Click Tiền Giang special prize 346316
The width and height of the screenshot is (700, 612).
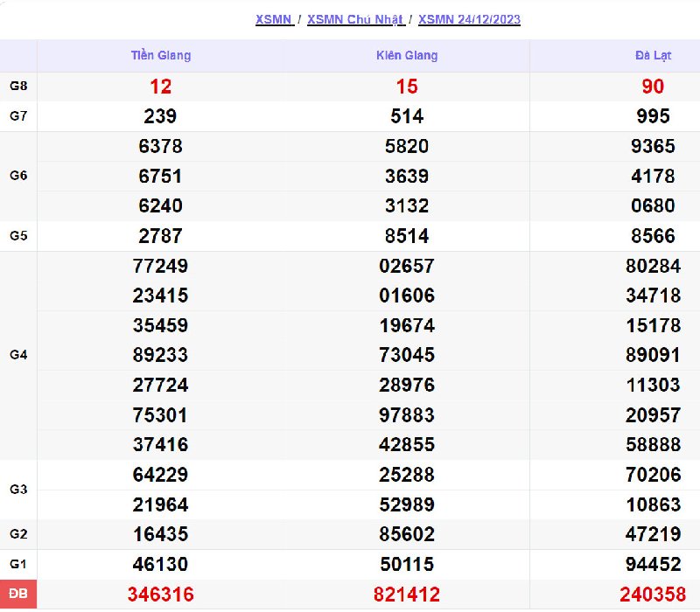[x=160, y=595]
